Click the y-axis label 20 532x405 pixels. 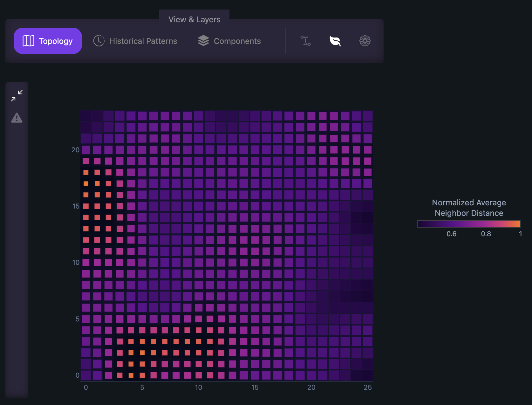point(75,150)
